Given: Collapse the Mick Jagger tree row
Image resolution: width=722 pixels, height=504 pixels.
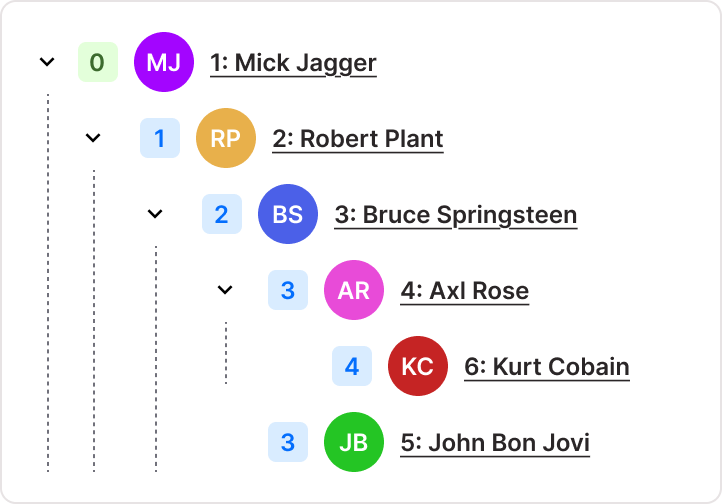Looking at the screenshot, I should 46,63.
